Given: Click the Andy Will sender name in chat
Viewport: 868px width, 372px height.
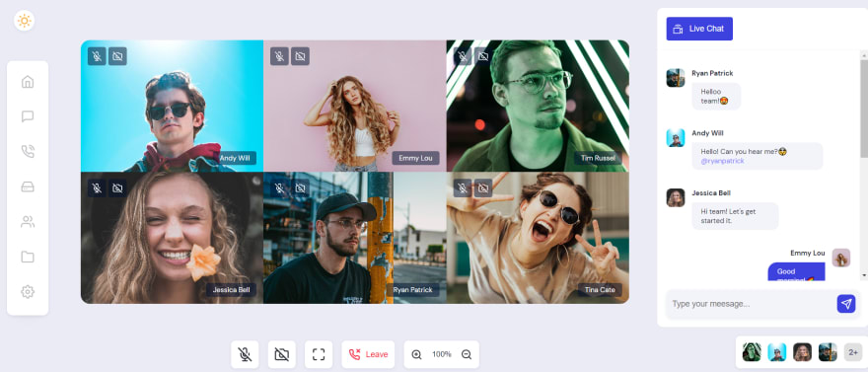Looking at the screenshot, I should pos(707,133).
